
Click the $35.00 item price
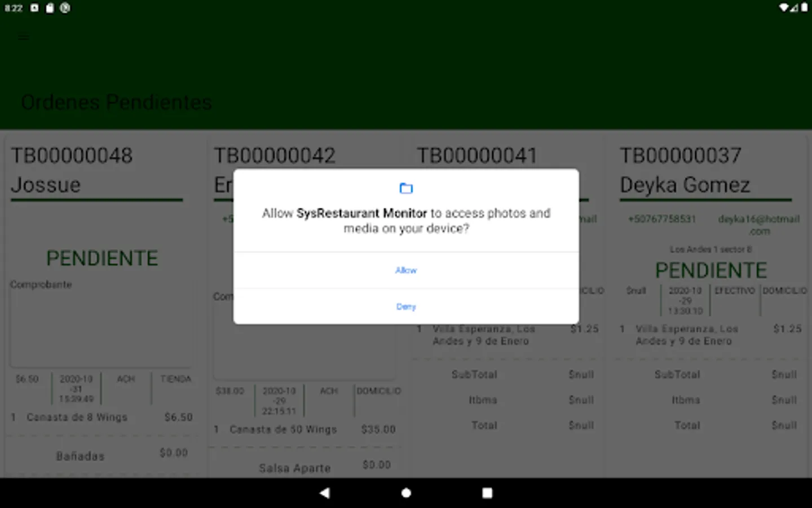click(x=378, y=430)
